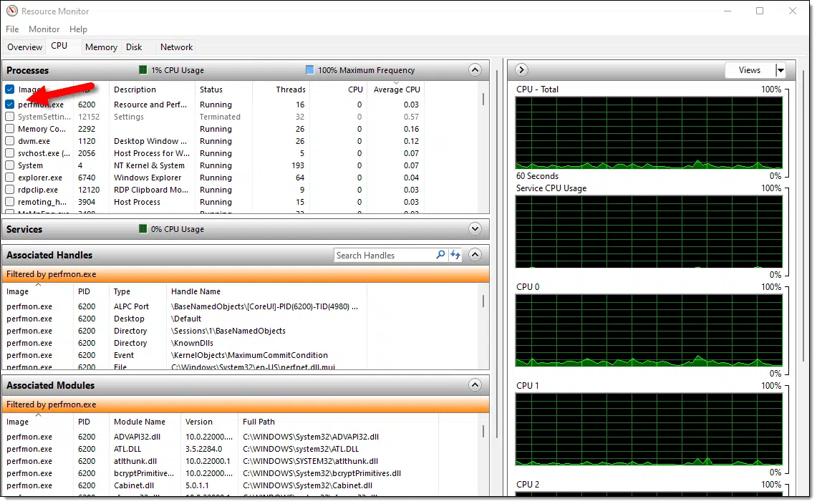Click the CPU 0 graph
This screenshot has height=504, width=817.
(649, 330)
